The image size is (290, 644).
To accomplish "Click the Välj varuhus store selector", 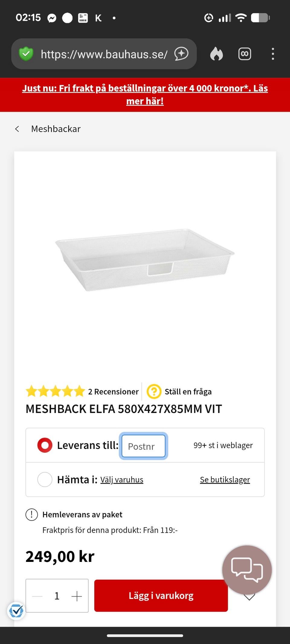I will [x=122, y=480].
